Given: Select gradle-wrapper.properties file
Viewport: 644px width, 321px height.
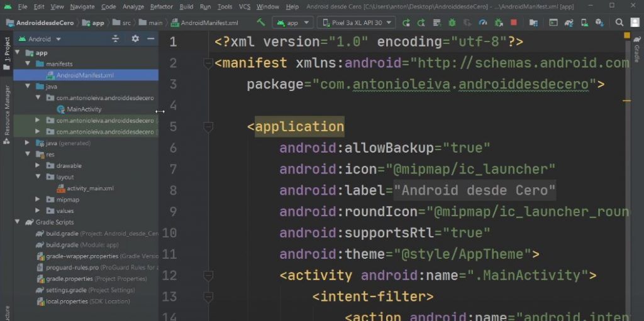Looking at the screenshot, I should 97,256.
